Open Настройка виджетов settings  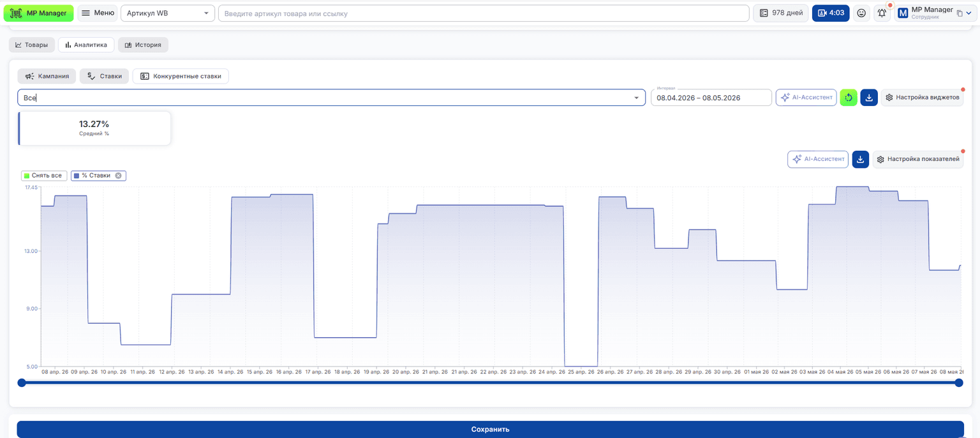click(922, 98)
